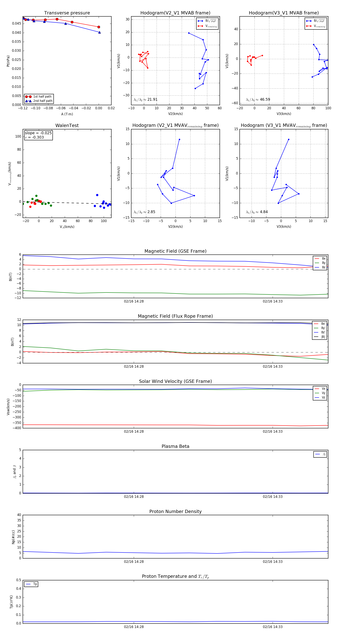Click the beta_p legend in Plasma Beta plot
The image size is (351, 644).
(x=320, y=454)
